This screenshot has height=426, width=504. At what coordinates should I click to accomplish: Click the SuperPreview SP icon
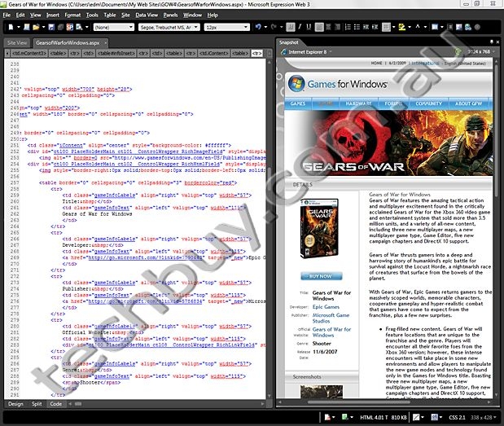point(70,28)
